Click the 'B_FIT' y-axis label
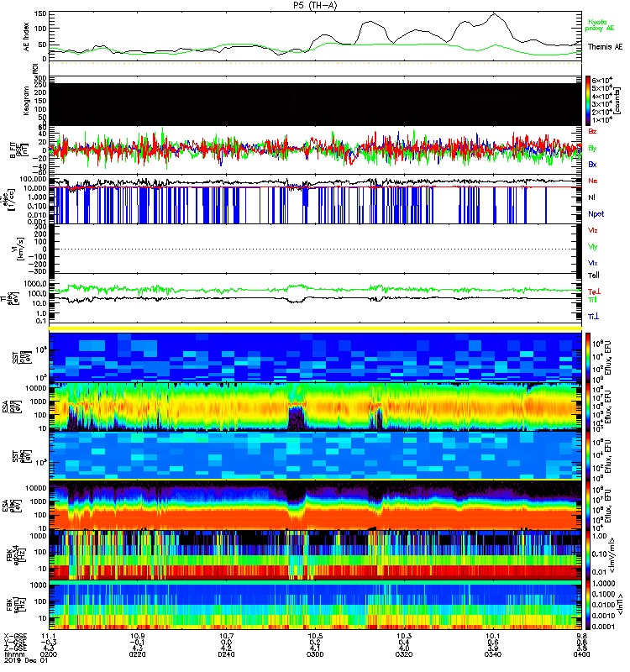Screen dimensions: 630x672 (13, 150)
